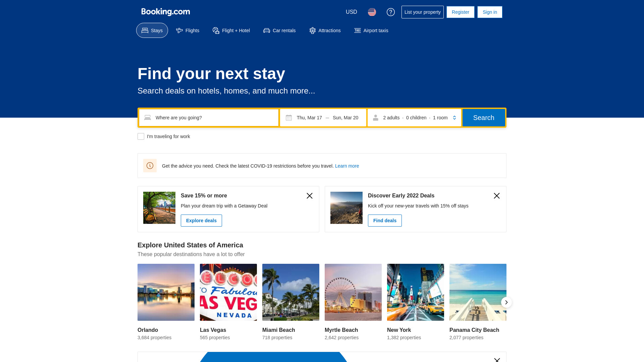The height and width of the screenshot is (362, 644).
Task: Check I'm traveling for work
Action: click(141, 136)
